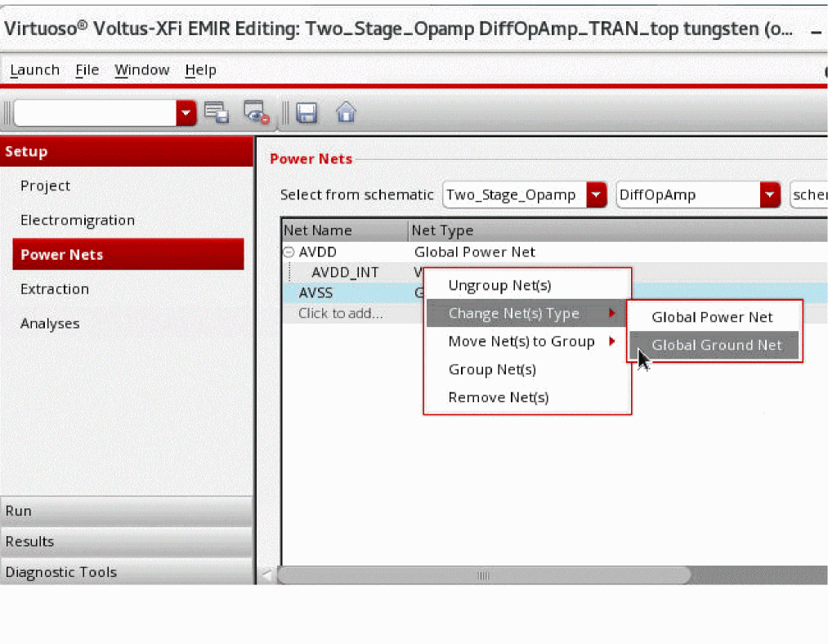Click the save workspace icon in toolbar

(217, 113)
